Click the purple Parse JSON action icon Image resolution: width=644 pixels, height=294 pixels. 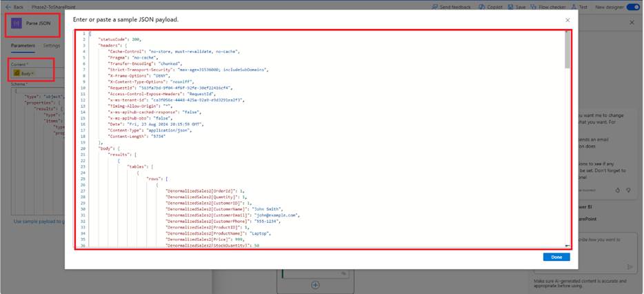point(17,23)
